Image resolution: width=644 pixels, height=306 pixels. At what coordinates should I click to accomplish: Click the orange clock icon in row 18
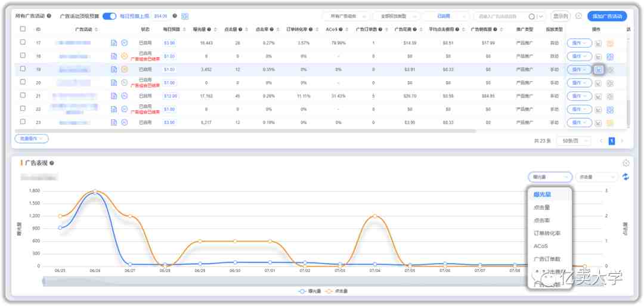[x=125, y=56]
